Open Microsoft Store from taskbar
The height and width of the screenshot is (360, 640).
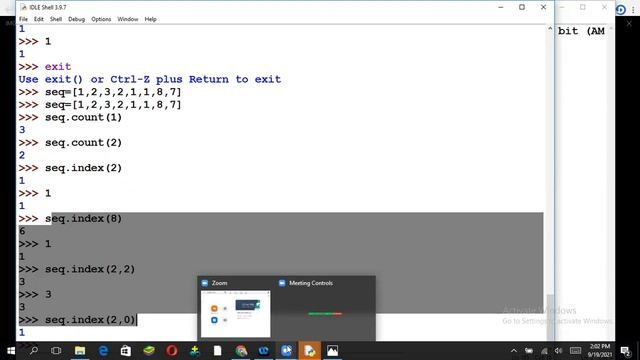(126, 351)
